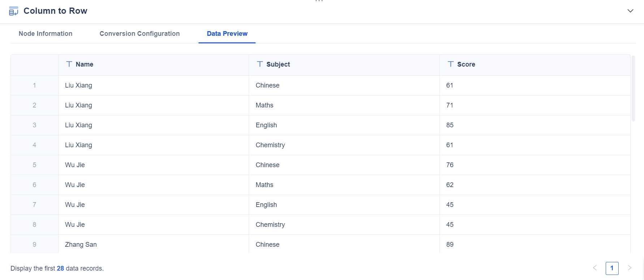Select Chemistry cell in row 4
Image resolution: width=644 pixels, height=280 pixels.
344,145
